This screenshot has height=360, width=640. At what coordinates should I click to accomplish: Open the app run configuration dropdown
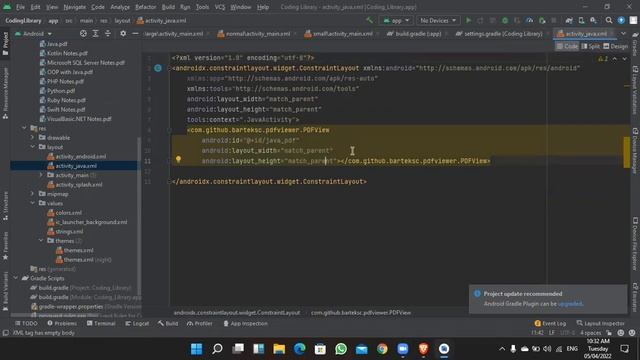396,20
